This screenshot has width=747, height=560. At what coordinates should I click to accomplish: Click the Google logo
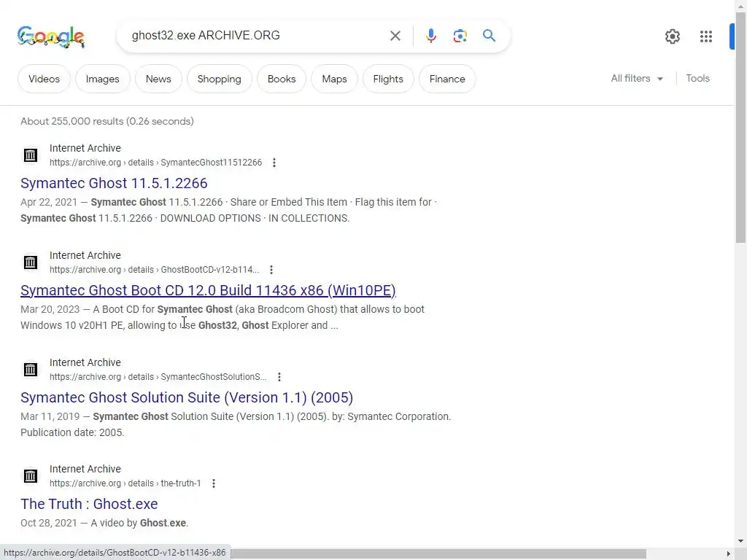click(x=51, y=36)
